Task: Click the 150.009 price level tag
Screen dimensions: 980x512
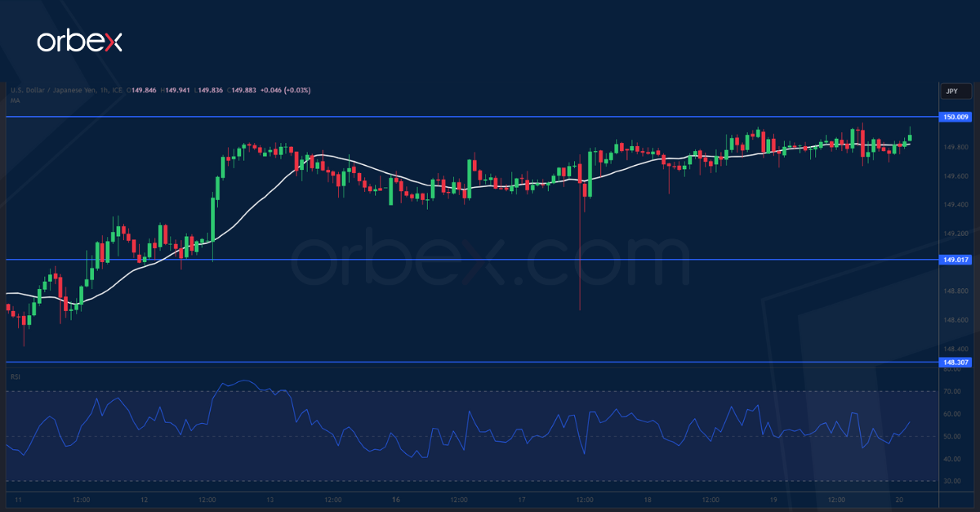Action: click(x=955, y=117)
